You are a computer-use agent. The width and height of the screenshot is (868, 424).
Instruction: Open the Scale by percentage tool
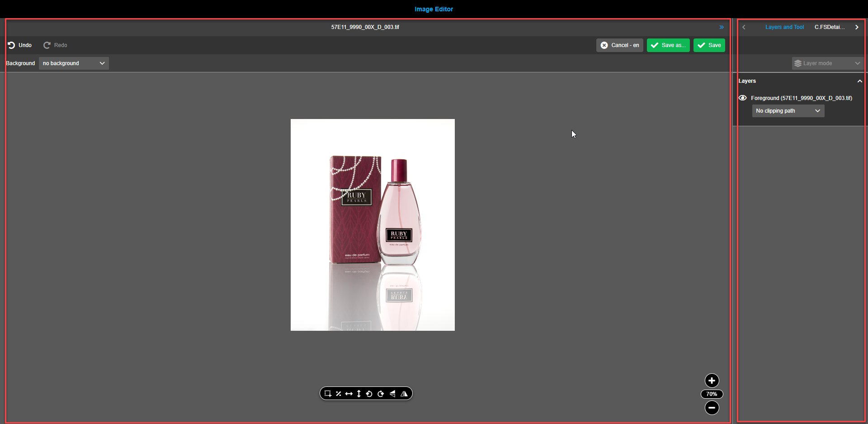(x=339, y=393)
